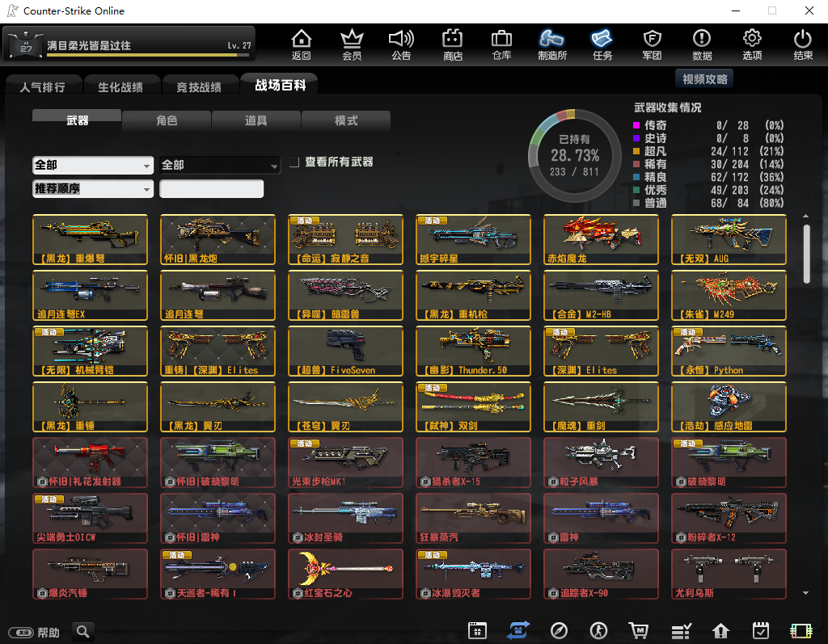The height and width of the screenshot is (644, 828).
Task: Open the 【弑神】双剑 weapon card
Action: [473, 407]
